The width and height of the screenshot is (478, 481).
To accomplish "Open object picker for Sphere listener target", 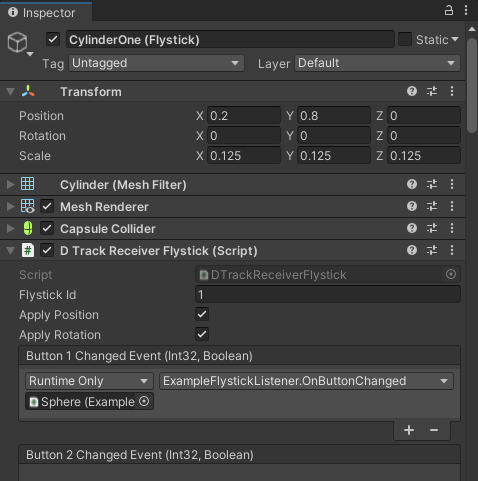I will [144, 401].
